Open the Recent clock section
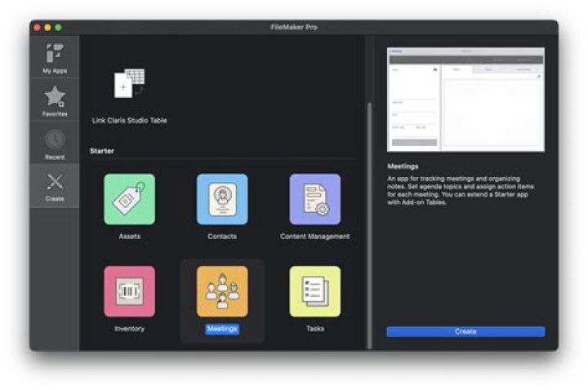This screenshot has height=390, width=588. coord(55,143)
